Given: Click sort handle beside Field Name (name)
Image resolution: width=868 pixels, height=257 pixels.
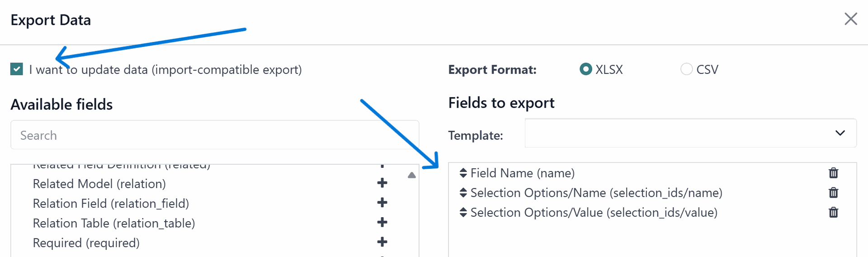Looking at the screenshot, I should click(x=463, y=173).
